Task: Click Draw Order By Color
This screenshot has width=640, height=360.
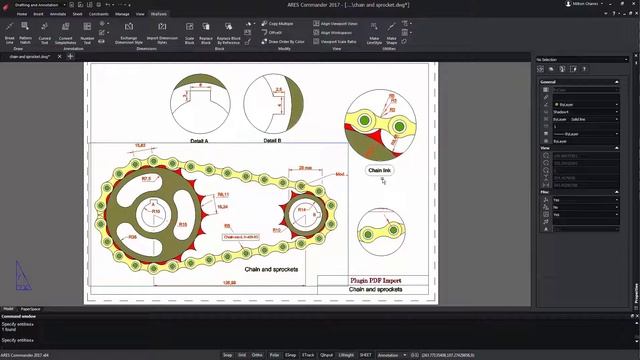Action: [283, 42]
